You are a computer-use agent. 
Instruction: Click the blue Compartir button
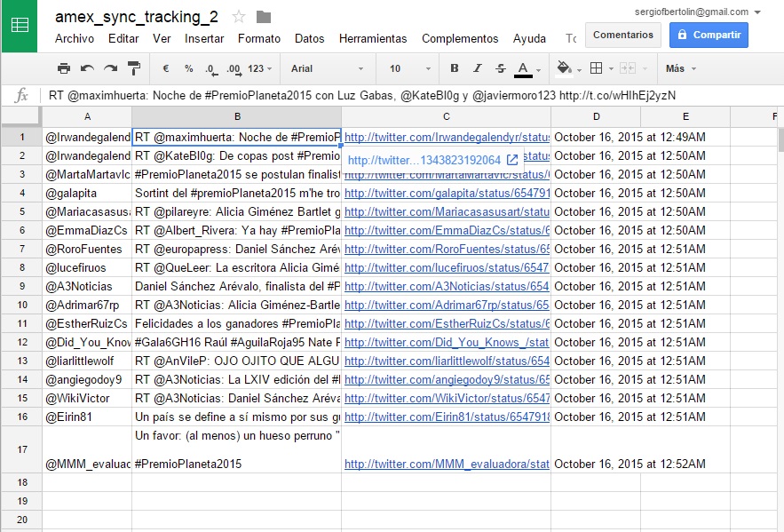pyautogui.click(x=709, y=35)
